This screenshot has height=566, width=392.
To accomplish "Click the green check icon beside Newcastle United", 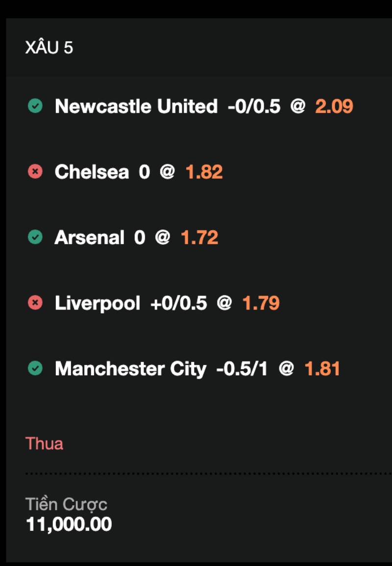I will (x=35, y=106).
